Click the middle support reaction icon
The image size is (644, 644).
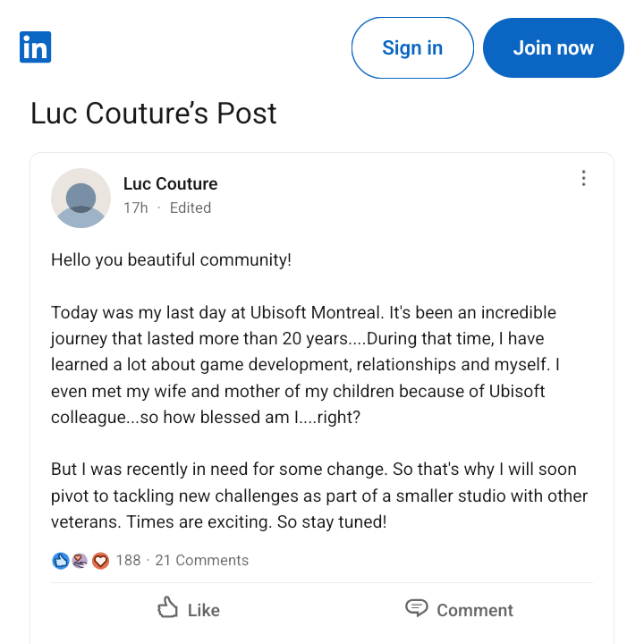(x=80, y=561)
